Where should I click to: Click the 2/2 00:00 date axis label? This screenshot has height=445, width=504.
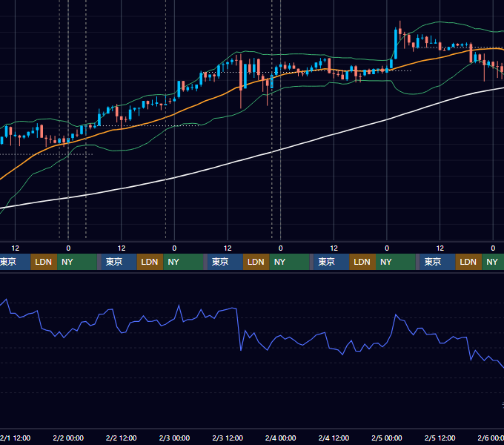tap(68, 438)
